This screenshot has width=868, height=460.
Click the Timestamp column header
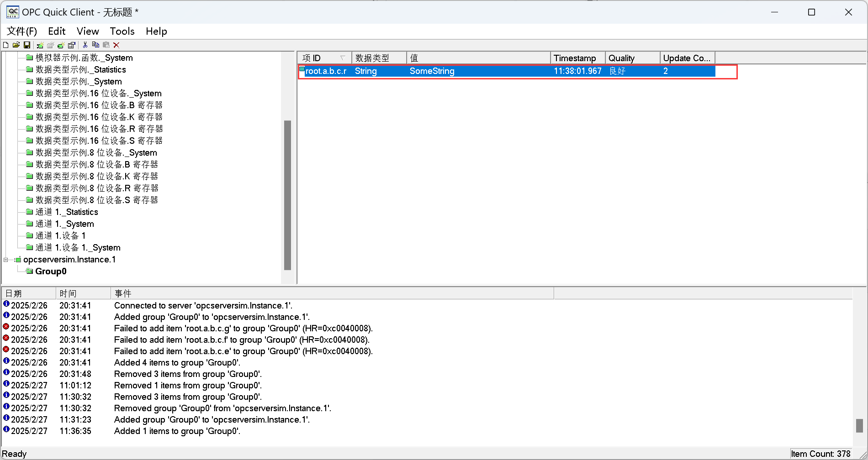(577, 58)
